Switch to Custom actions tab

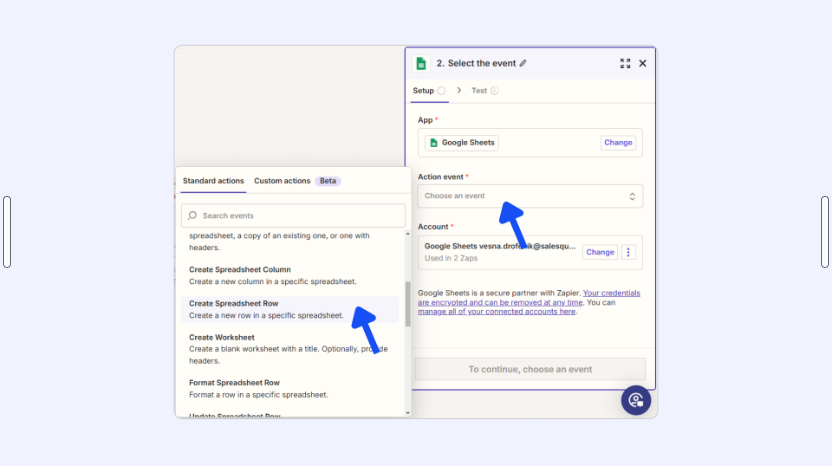(x=282, y=181)
